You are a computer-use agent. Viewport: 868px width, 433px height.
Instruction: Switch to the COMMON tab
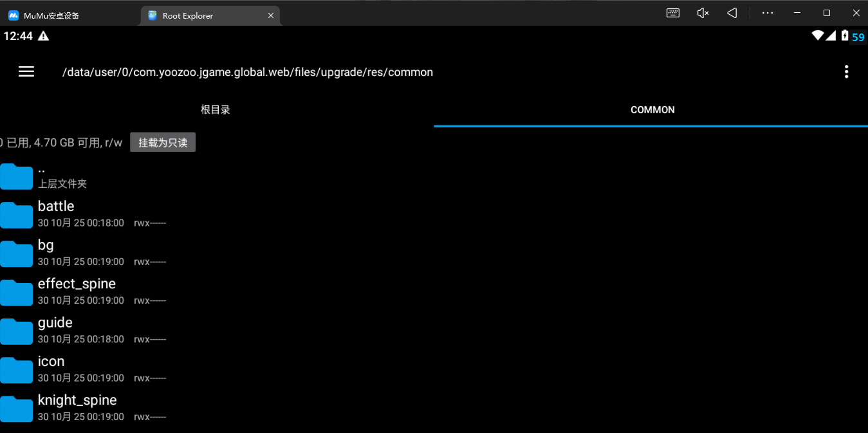(x=652, y=110)
